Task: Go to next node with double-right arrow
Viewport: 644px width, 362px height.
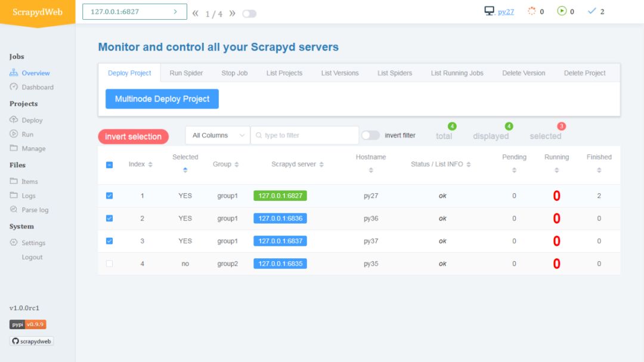Action: pyautogui.click(x=232, y=13)
